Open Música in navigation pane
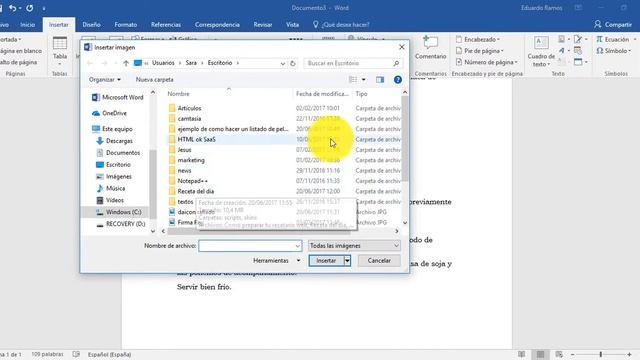The width and height of the screenshot is (640, 360). [111, 188]
